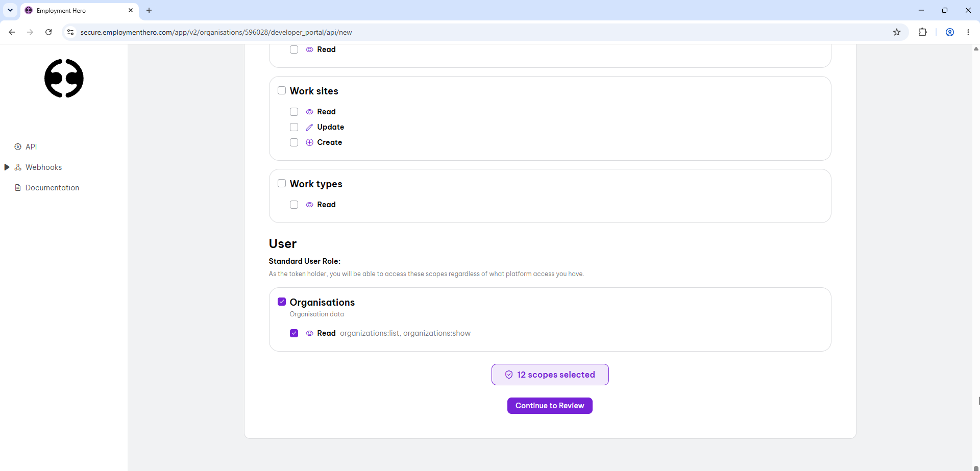Click the User section heading
The height and width of the screenshot is (471, 980).
tap(283, 244)
